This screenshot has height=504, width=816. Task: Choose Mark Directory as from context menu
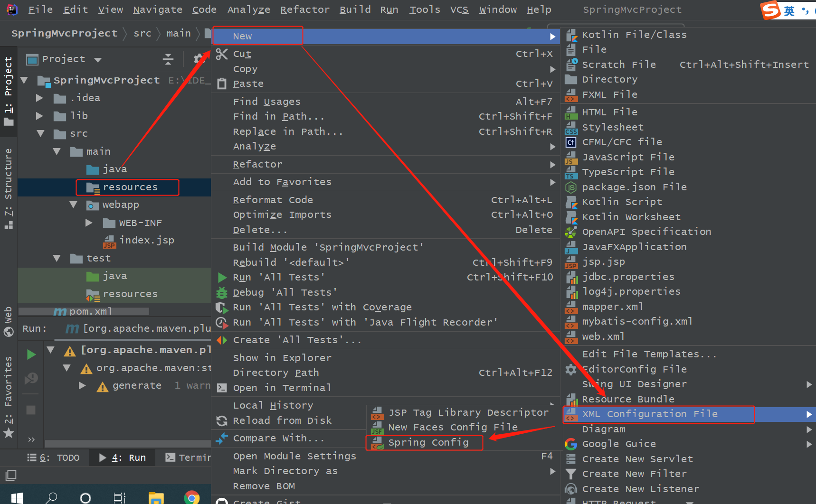click(386, 471)
